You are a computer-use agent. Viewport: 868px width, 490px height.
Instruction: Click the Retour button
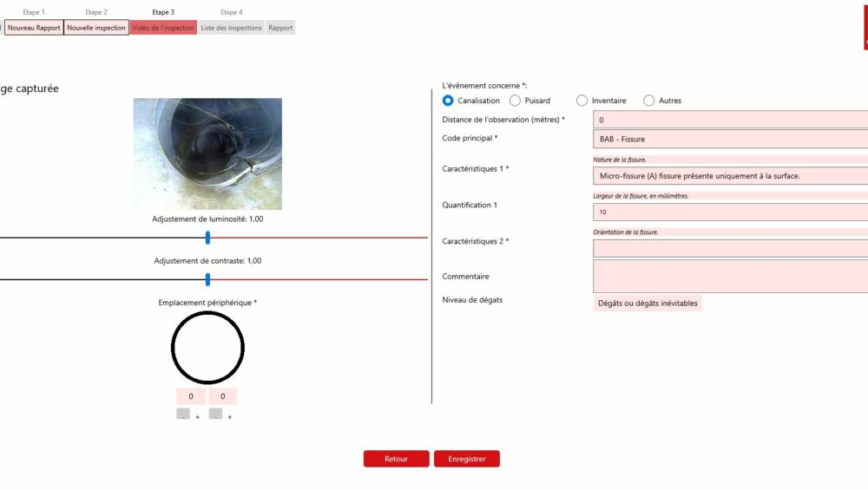(397, 459)
